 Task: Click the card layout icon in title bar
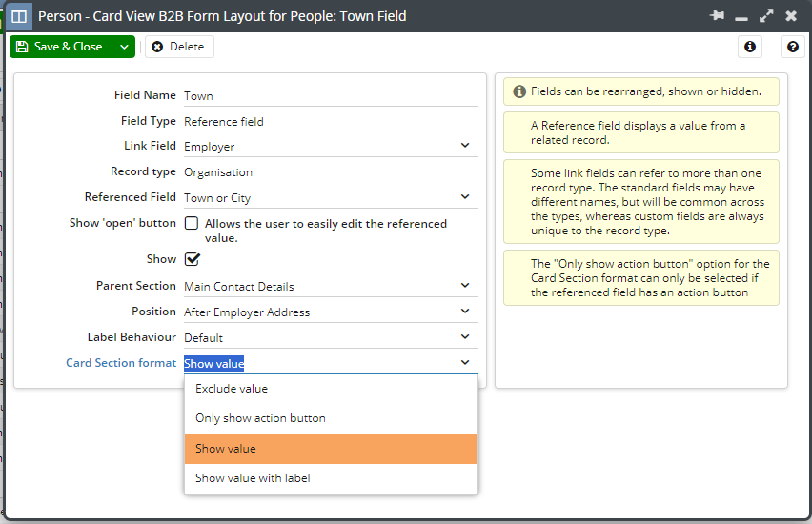click(x=19, y=16)
